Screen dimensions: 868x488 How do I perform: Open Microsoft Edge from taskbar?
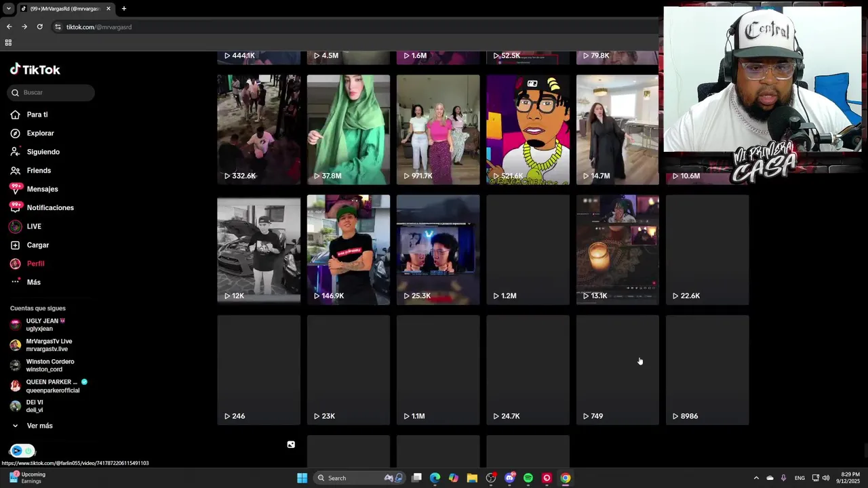point(435,478)
